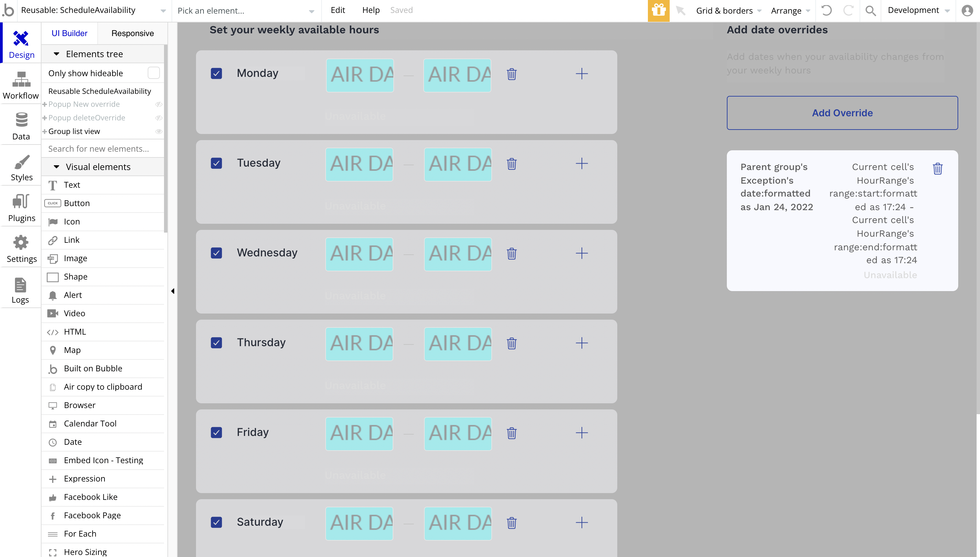Open the Development version dropdown
Screen dimensions: 980x557
[918, 11]
